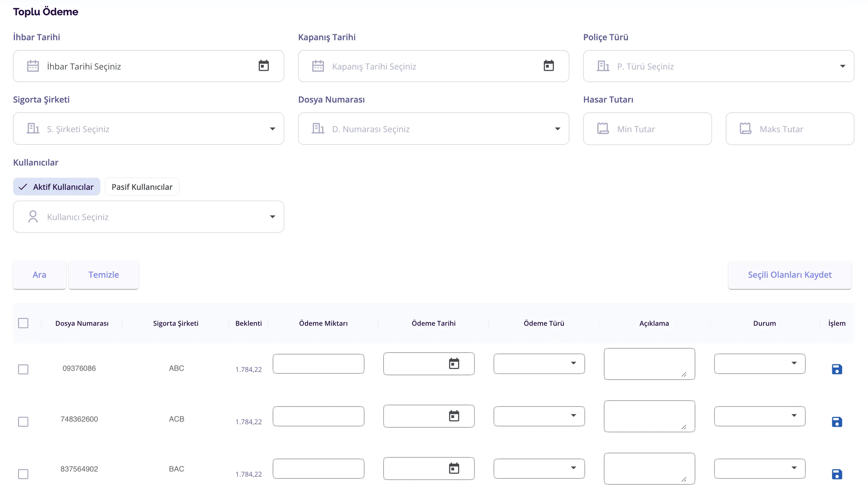Click the book icon in Min Tutar field
Screen dimensions: 868x500
603,128
